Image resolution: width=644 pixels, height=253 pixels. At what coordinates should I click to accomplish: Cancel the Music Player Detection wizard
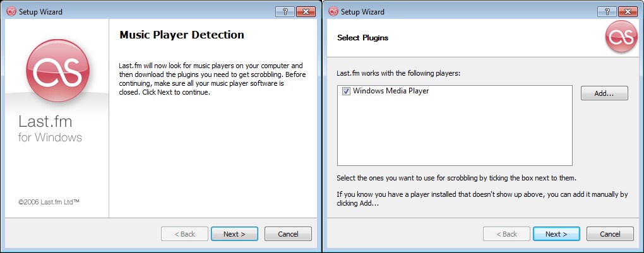pyautogui.click(x=288, y=234)
